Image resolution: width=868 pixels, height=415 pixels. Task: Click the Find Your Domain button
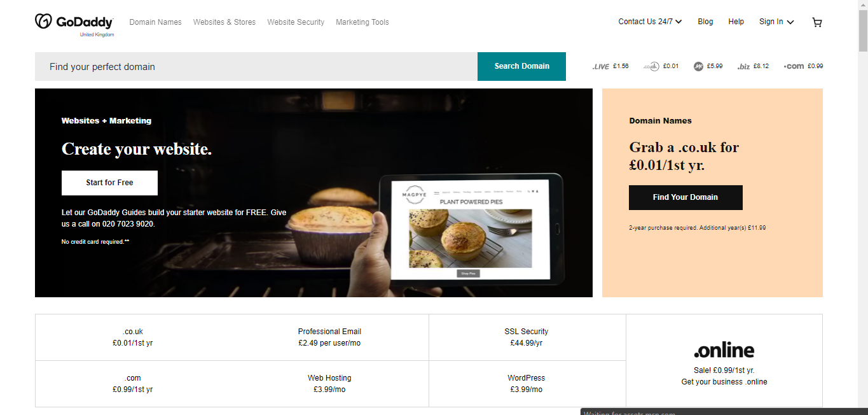click(685, 197)
